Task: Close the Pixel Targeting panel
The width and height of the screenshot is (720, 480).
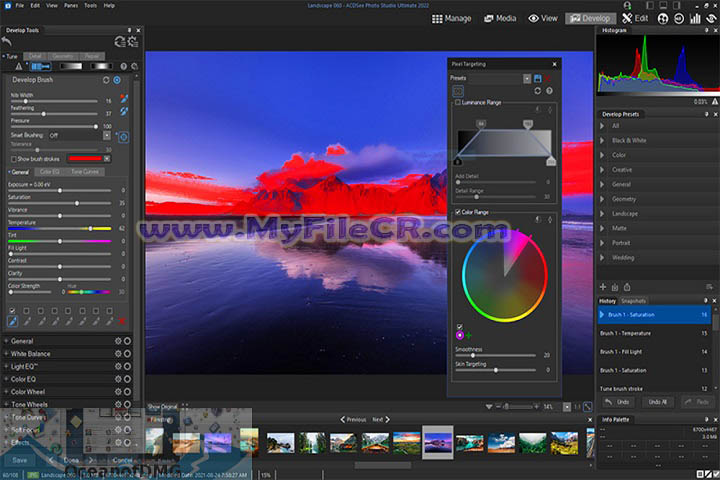Action: click(x=554, y=64)
